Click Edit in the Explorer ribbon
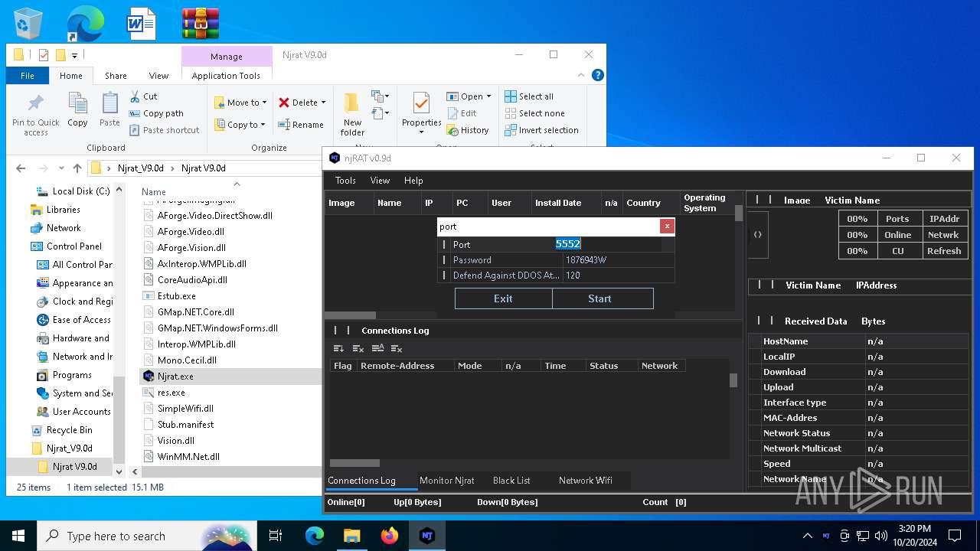Image resolution: width=980 pixels, height=551 pixels. point(462,113)
